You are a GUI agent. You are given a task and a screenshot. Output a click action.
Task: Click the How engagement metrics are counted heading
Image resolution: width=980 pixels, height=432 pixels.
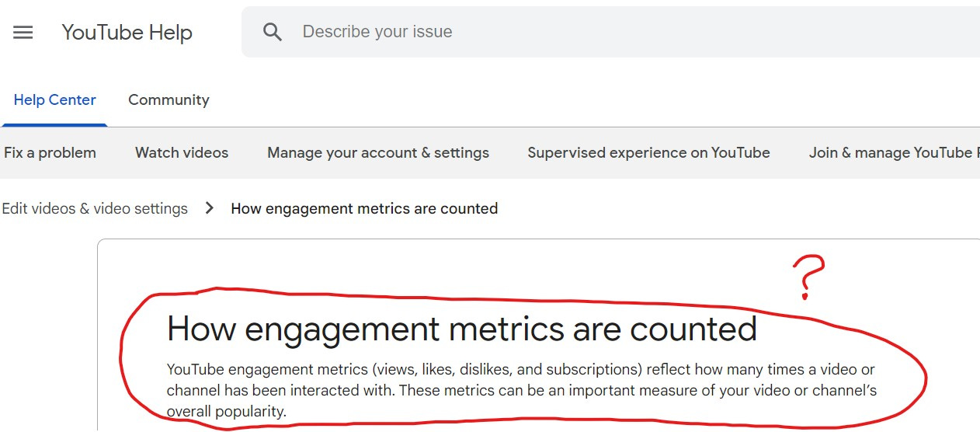point(462,329)
